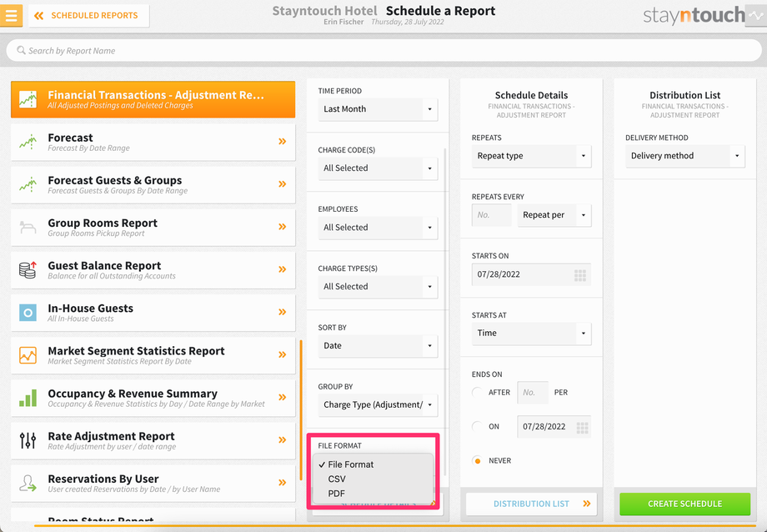Click the Guest Balance Report coins icon
Viewport: 767px width, 532px height.
28,269
